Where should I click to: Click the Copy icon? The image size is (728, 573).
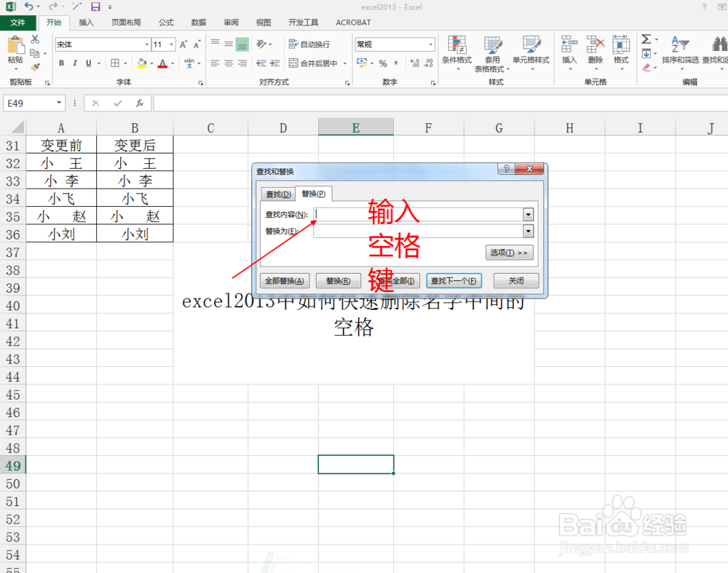pos(34,53)
